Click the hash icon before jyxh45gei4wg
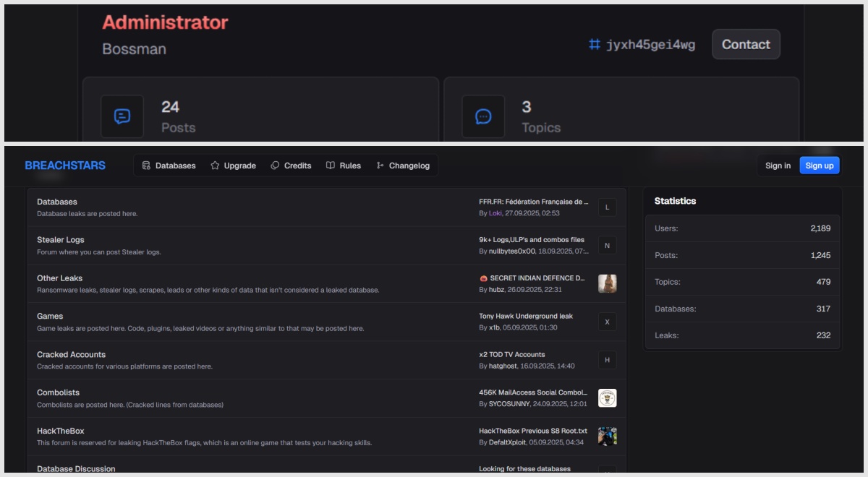Screen dimensions: 868x477 595,43
